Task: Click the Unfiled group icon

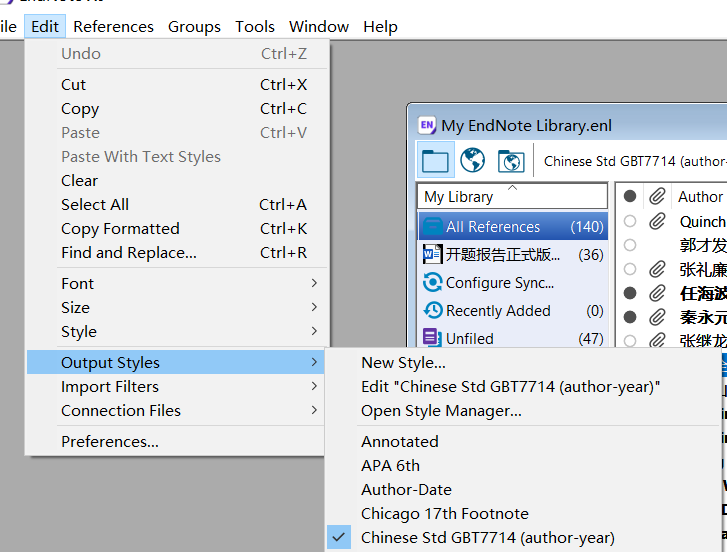Action: [432, 338]
